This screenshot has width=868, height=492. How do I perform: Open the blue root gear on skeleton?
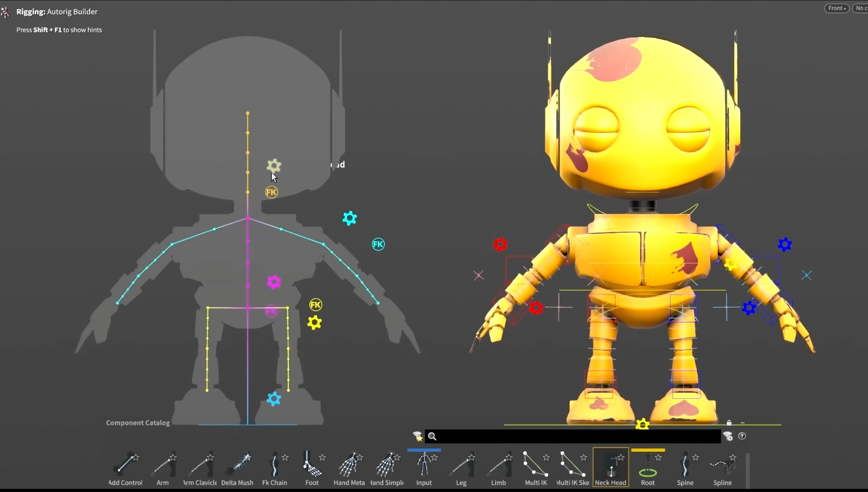(274, 399)
